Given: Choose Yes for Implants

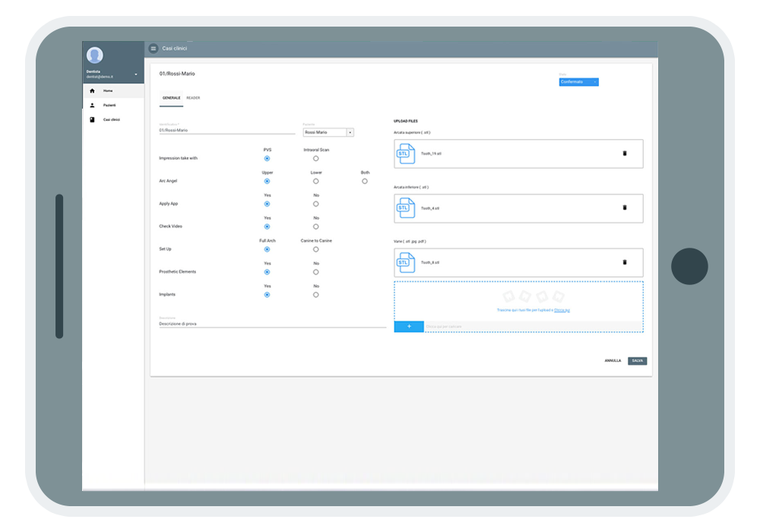Looking at the screenshot, I should [267, 295].
